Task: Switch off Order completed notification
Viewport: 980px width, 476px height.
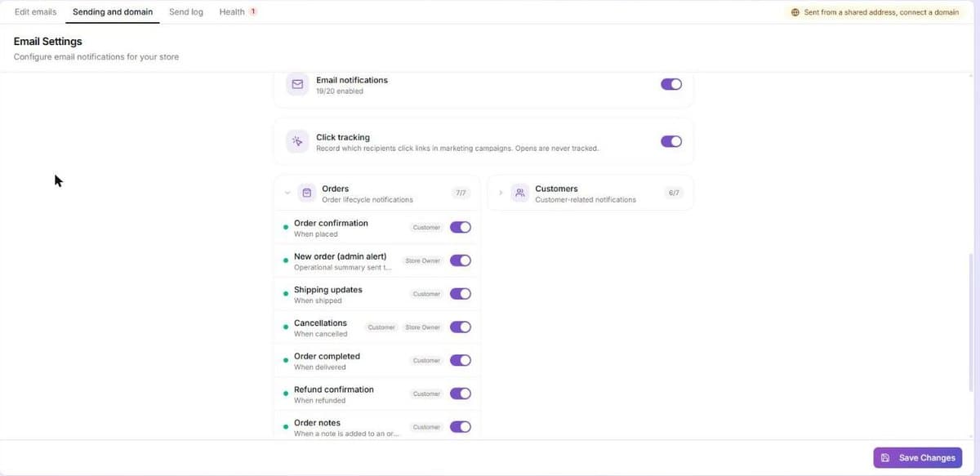Action: point(461,360)
